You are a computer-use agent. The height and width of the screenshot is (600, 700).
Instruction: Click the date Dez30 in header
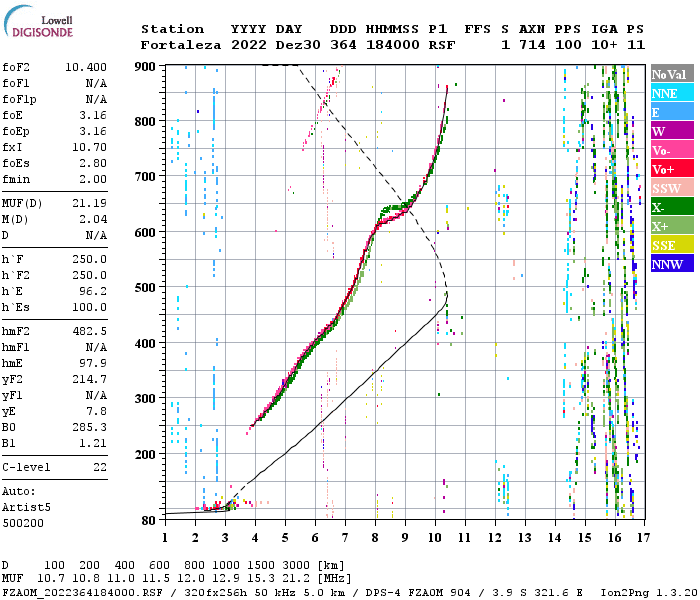(x=298, y=45)
